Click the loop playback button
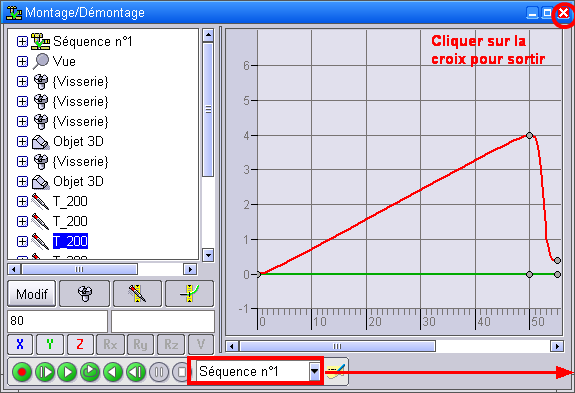This screenshot has width=575, height=393. tap(90, 372)
